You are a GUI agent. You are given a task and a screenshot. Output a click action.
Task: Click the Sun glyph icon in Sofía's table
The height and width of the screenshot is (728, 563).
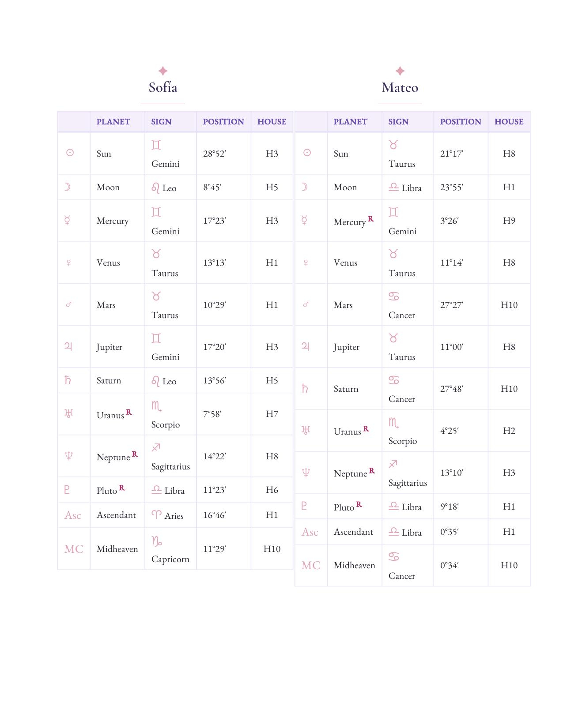(70, 153)
